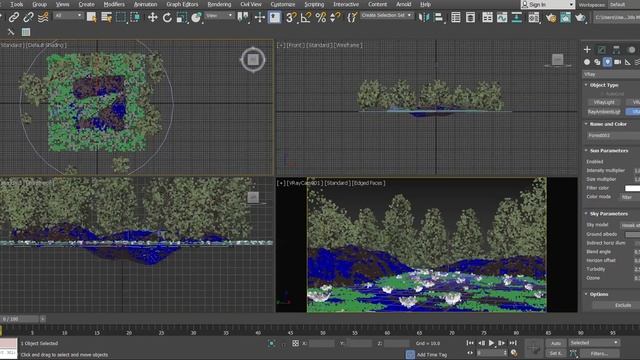Switch to Hierarchy command panel tab

pos(616,49)
